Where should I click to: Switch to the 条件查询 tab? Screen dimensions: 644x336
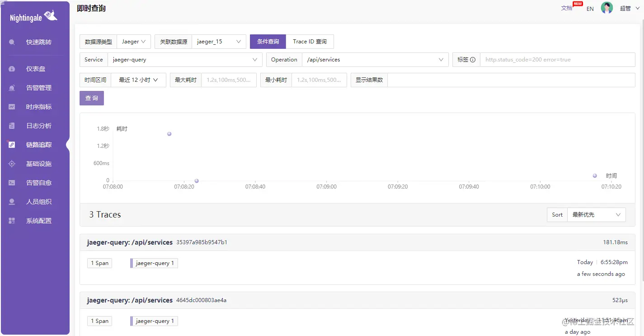pyautogui.click(x=268, y=41)
